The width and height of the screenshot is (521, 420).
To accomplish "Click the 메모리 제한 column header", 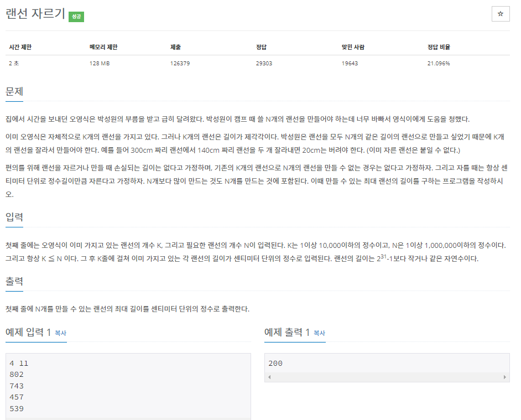I will [x=103, y=47].
